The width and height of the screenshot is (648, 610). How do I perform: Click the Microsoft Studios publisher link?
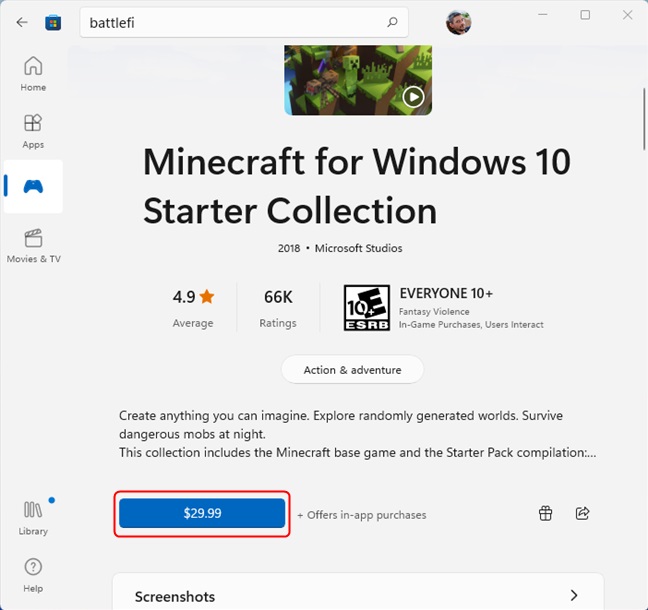pyautogui.click(x=358, y=248)
